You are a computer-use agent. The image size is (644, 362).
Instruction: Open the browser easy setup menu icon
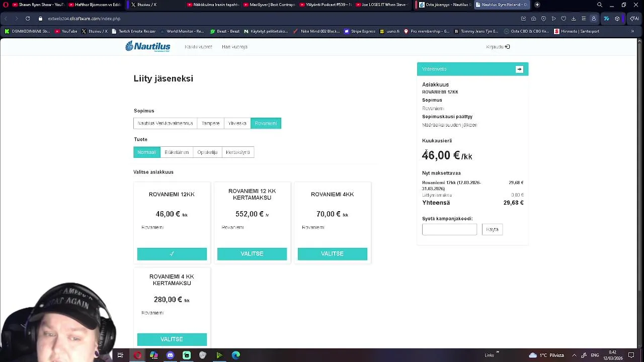coord(584,19)
